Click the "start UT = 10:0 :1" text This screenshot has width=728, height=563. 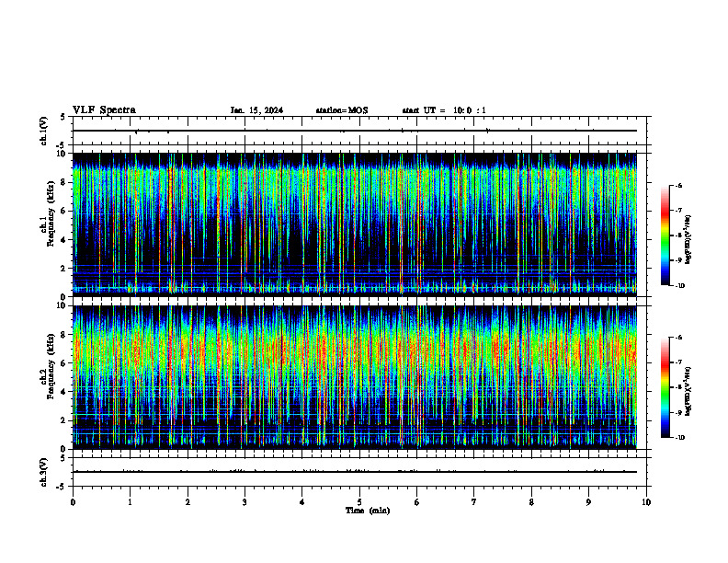click(444, 110)
